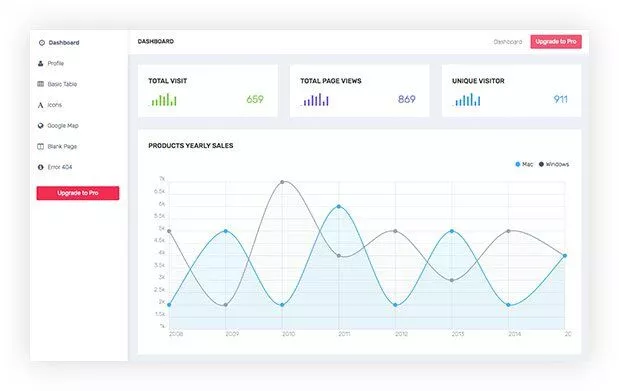Click the Dashboard clock icon in sidebar
Viewport: 619px width, 391px height.
42,43
